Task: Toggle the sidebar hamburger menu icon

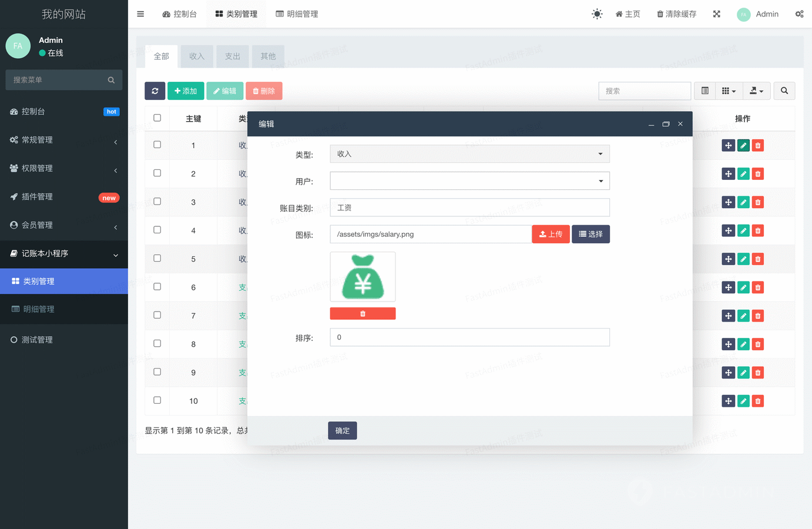Action: tap(140, 14)
